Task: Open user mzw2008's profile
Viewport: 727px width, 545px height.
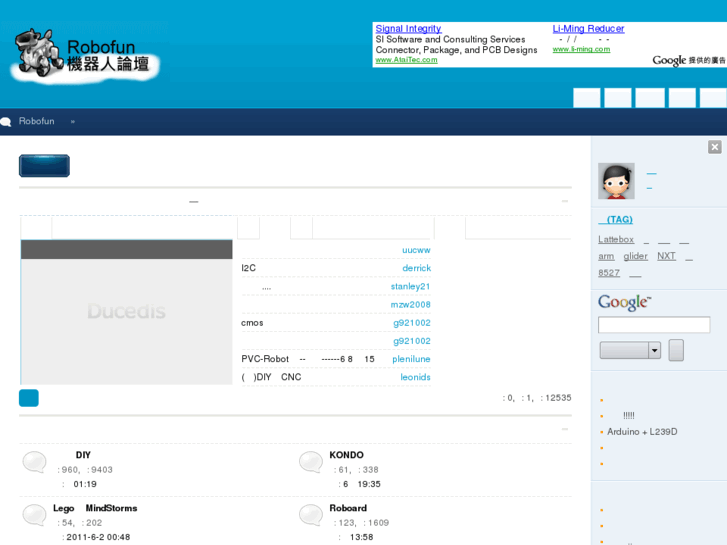Action: (410, 304)
